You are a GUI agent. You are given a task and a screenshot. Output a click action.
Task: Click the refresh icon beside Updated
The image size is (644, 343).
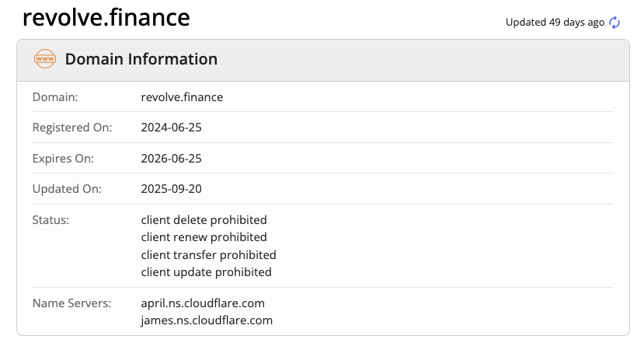614,23
